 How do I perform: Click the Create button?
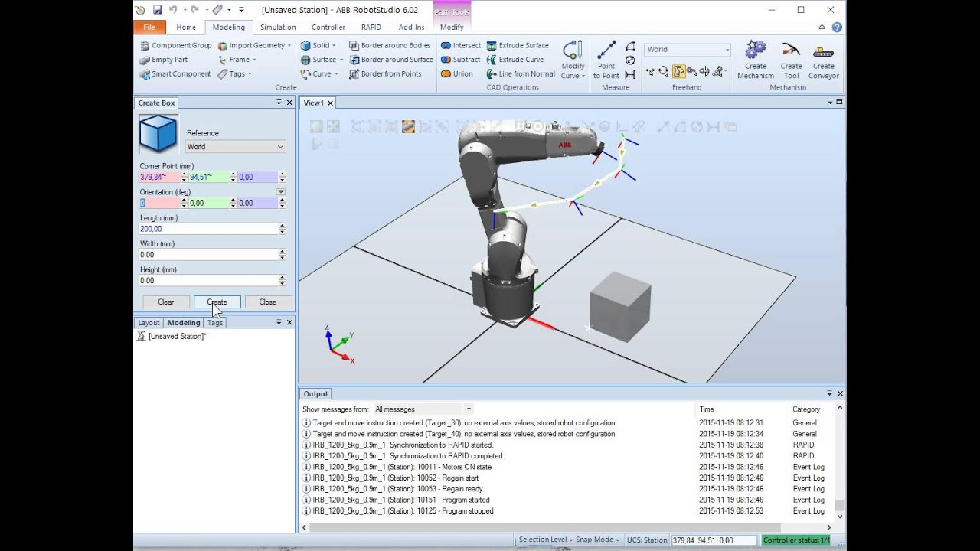pos(217,302)
